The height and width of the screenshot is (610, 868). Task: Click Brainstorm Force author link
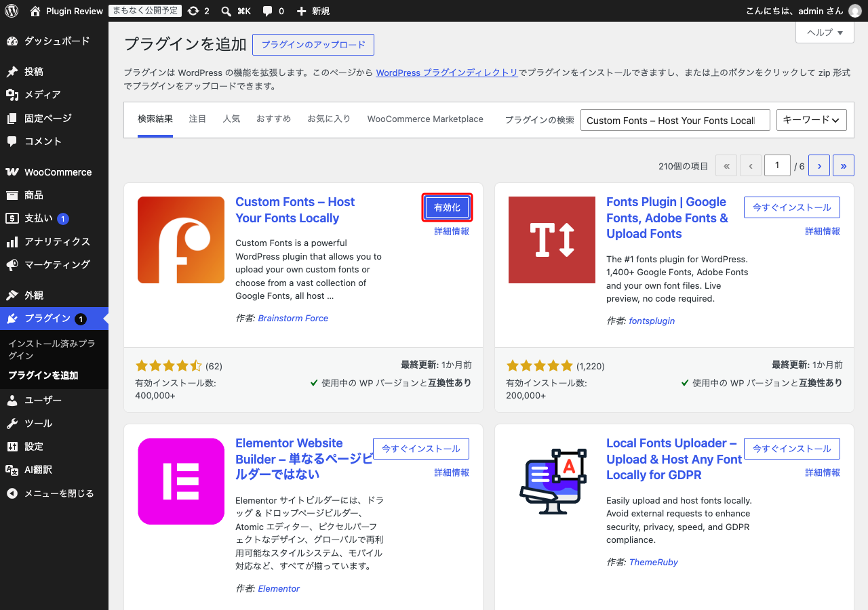(x=293, y=319)
